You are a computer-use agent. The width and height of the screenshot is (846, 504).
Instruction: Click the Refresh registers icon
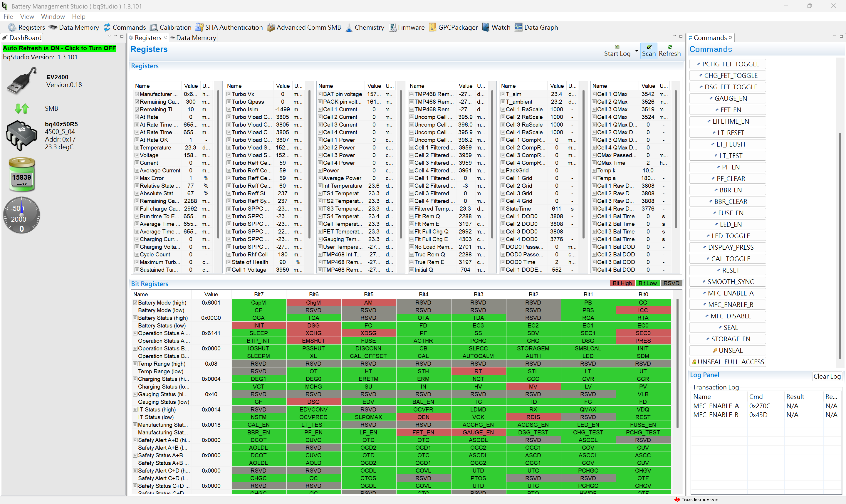pos(670,47)
